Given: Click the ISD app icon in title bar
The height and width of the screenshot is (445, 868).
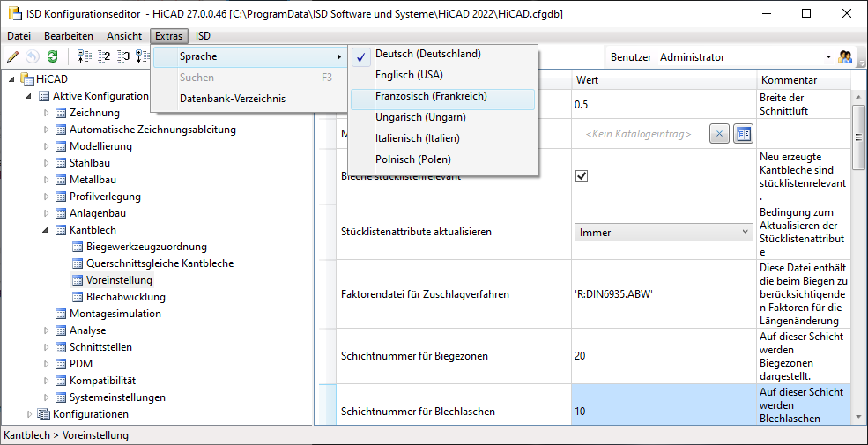Looking at the screenshot, I should (x=14, y=14).
